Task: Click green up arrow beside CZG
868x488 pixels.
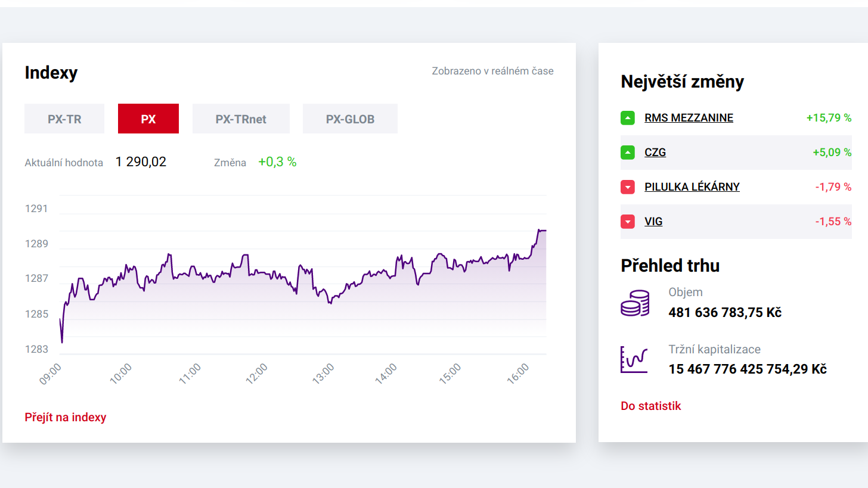Action: point(628,153)
